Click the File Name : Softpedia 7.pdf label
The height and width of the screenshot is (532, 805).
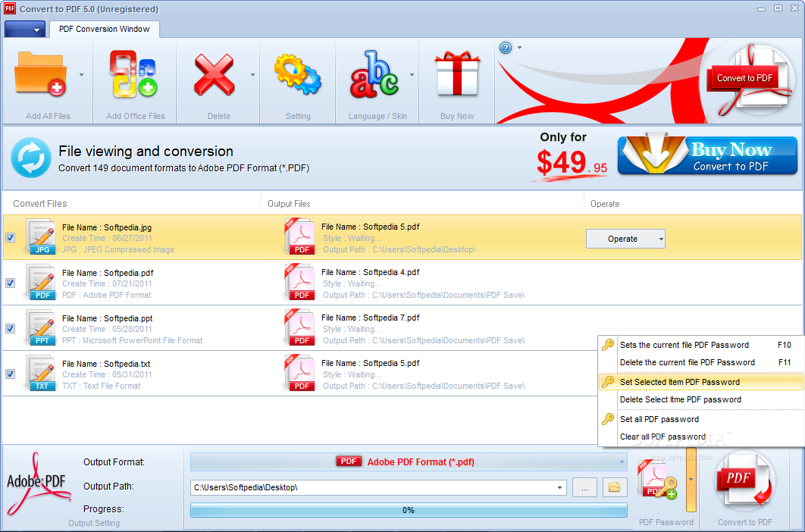pyautogui.click(x=370, y=318)
